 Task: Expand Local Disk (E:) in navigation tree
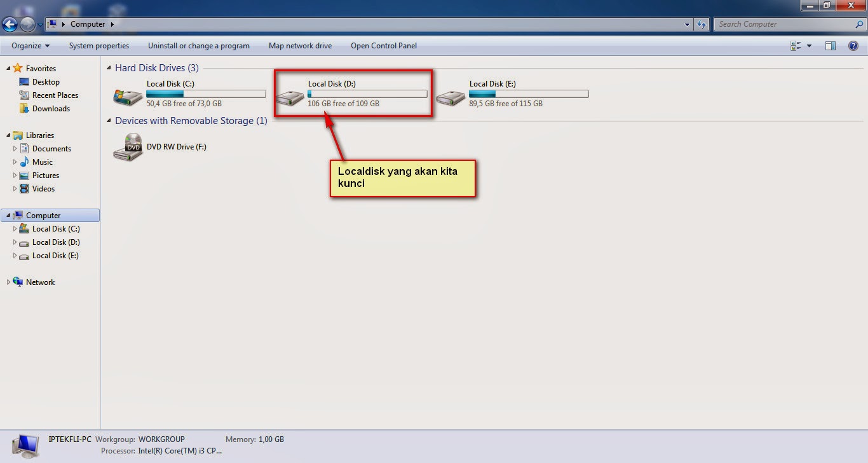click(15, 256)
